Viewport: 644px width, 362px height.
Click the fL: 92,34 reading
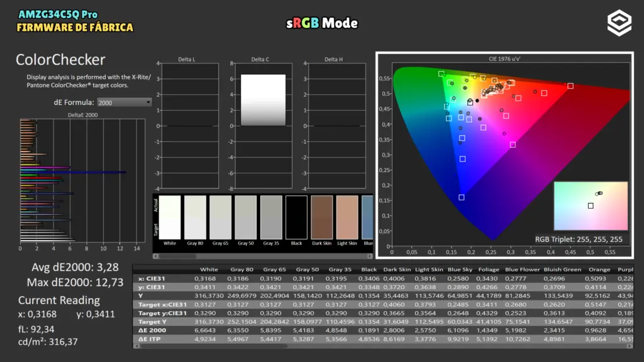coord(36,329)
